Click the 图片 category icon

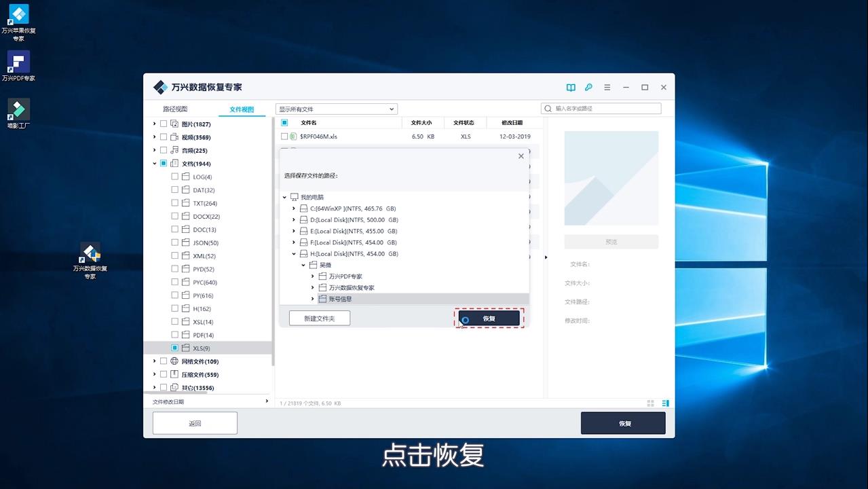tap(174, 124)
